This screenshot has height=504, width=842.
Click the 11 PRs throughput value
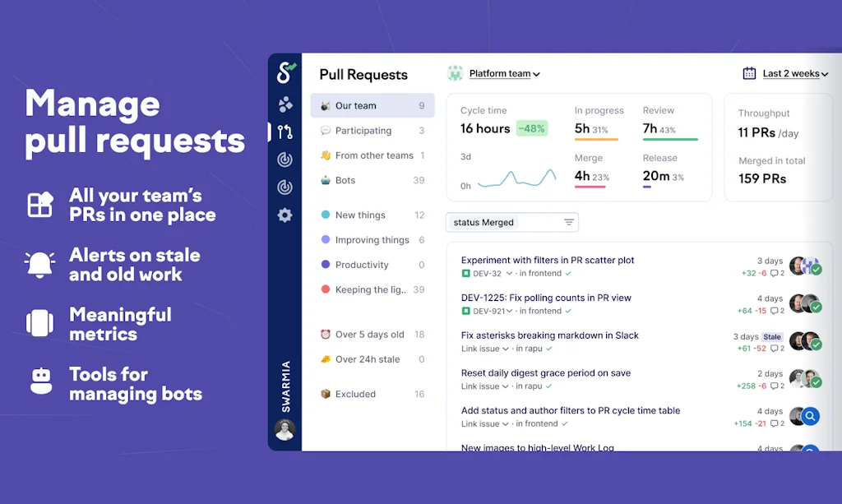click(x=756, y=132)
